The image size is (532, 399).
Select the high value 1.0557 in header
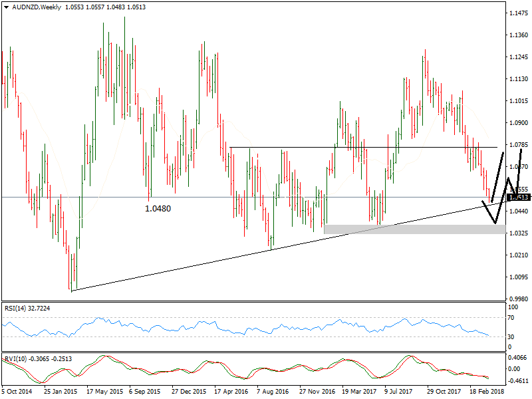(95, 7)
